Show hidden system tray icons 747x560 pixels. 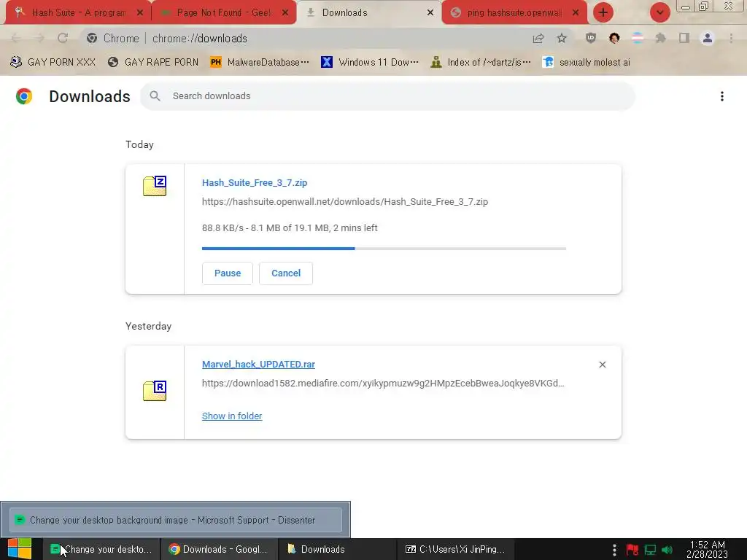pyautogui.click(x=614, y=550)
